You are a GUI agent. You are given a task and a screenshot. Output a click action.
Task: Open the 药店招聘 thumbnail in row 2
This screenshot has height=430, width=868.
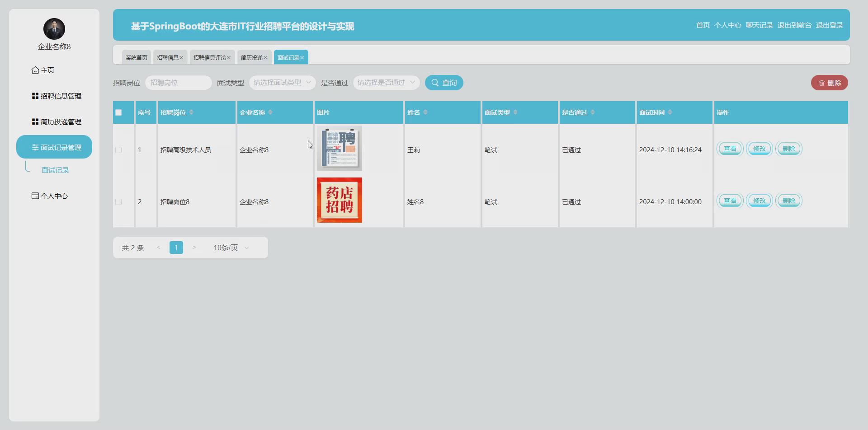340,200
